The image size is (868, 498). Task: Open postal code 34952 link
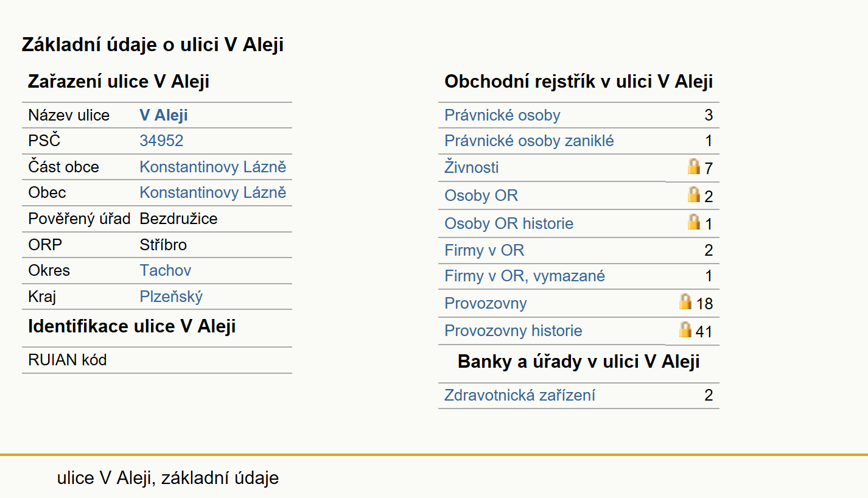tap(161, 141)
